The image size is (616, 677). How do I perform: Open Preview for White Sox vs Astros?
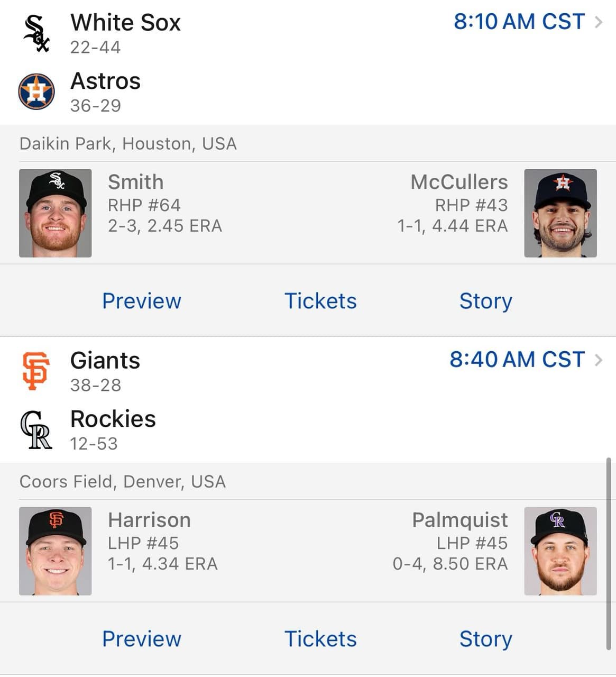click(141, 301)
